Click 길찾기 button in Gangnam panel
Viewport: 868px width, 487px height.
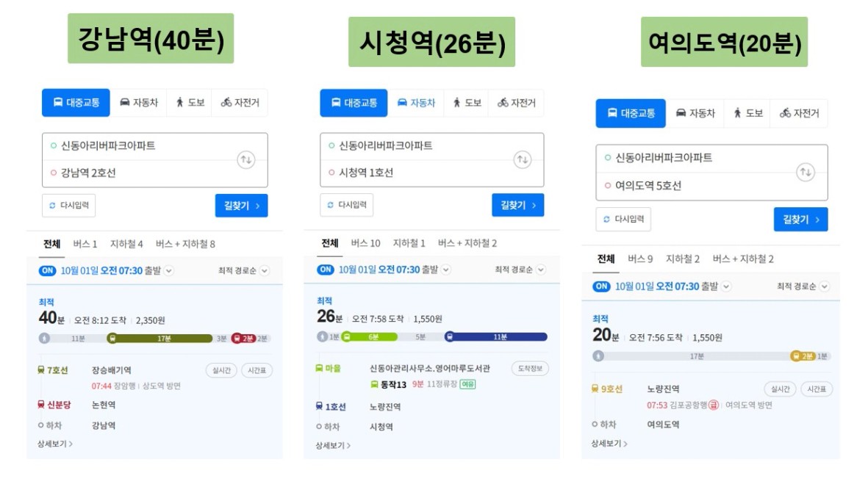point(241,206)
